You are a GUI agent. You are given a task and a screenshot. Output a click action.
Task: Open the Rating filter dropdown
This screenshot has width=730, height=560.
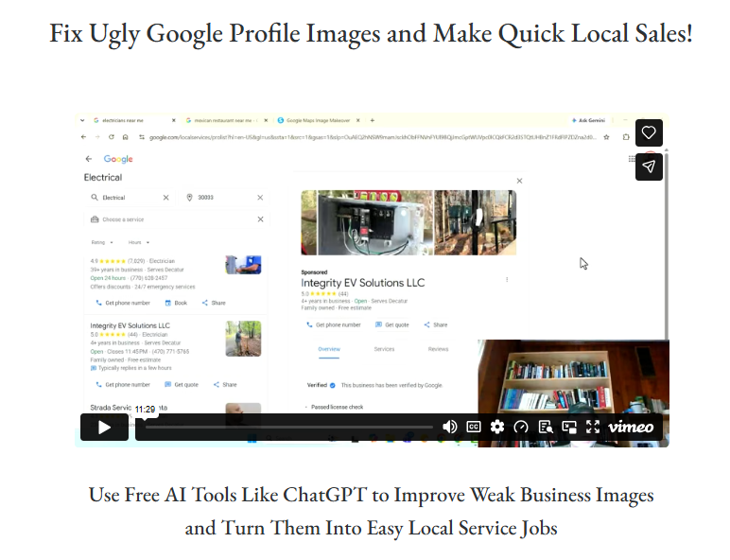(x=102, y=242)
